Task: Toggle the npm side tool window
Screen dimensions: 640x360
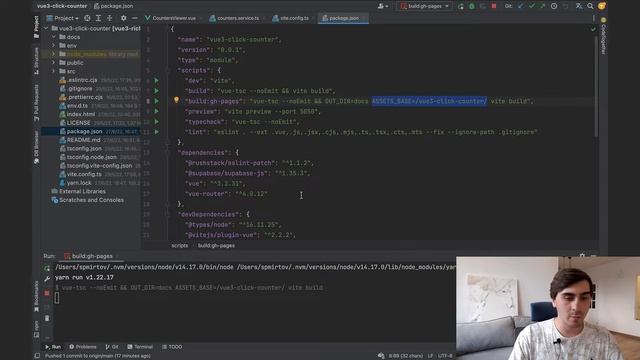Action: pos(36,329)
